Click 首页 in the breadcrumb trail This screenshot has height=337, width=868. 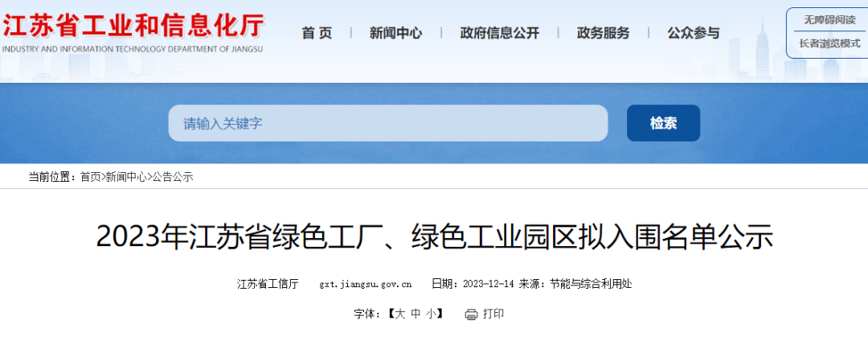(91, 177)
